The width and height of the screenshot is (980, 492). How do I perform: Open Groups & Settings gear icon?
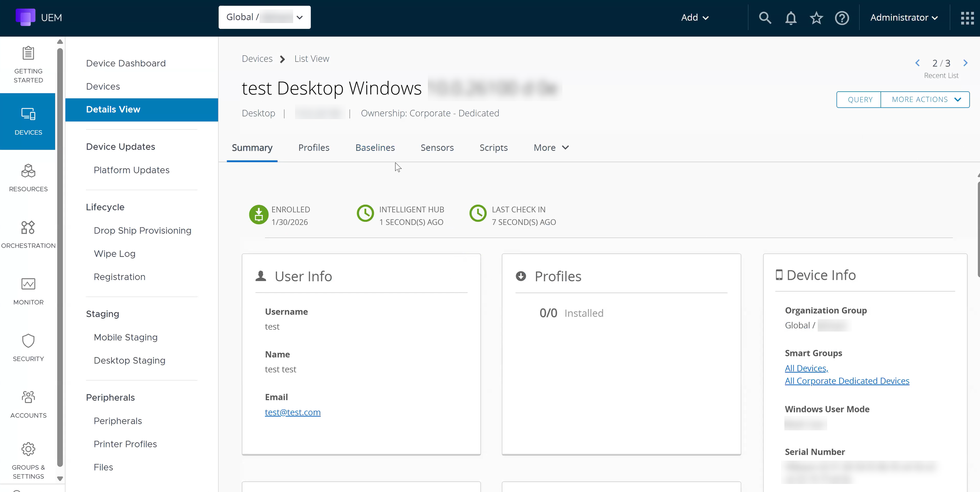point(28,449)
